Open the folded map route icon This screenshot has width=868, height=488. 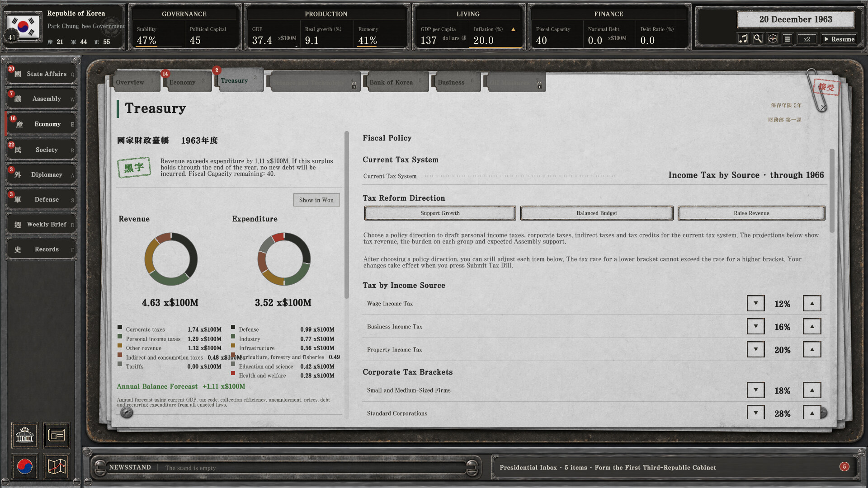57,466
